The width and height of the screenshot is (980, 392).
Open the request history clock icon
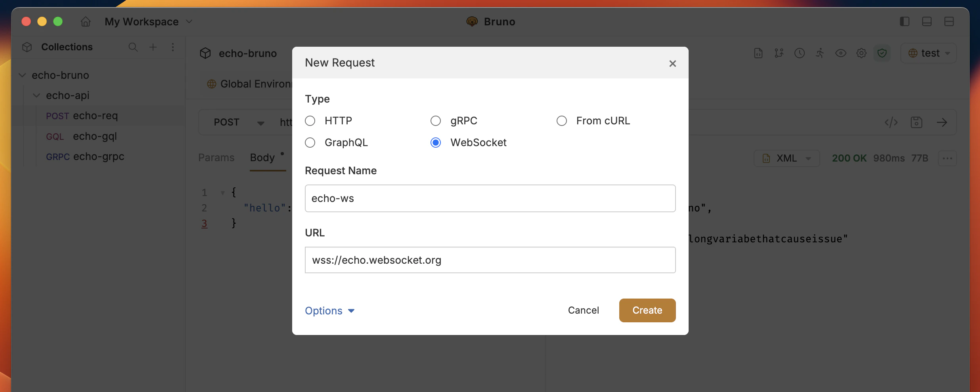(800, 53)
